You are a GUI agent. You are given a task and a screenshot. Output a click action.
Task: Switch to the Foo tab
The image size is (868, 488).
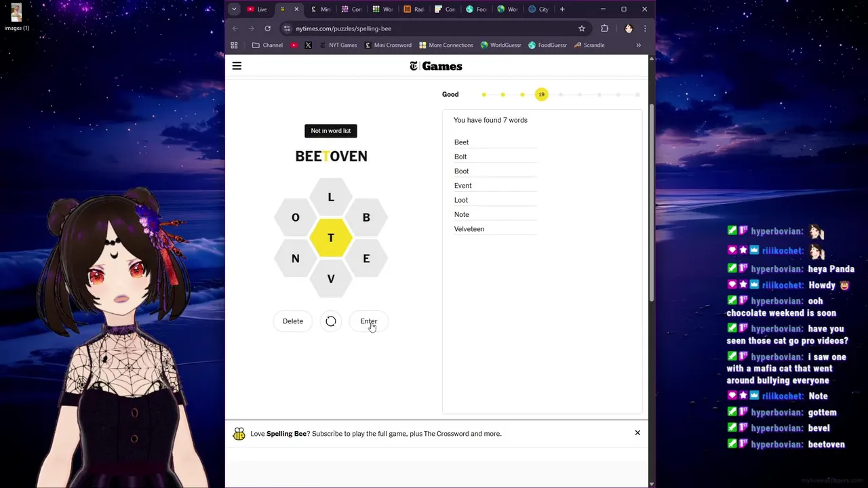(x=477, y=9)
